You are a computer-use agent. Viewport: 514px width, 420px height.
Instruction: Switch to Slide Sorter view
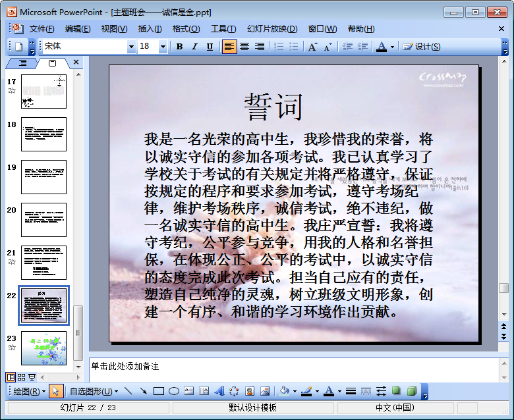pos(21,377)
